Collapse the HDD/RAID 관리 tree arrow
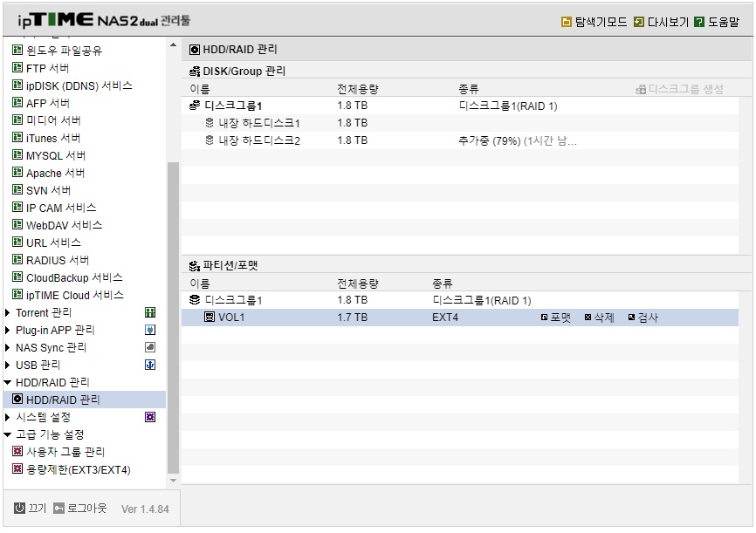 [7, 383]
